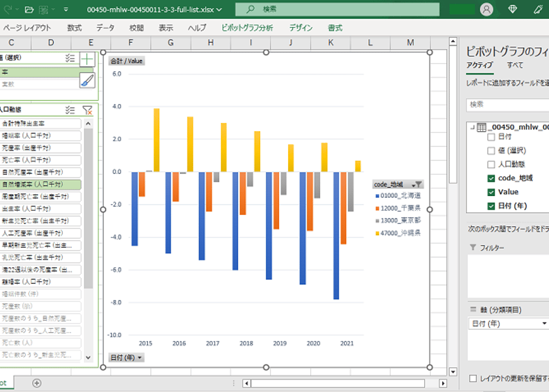Click the 人口動態 slicer scroll down arrow
Viewport: 549px width, 392px height.
point(88,358)
